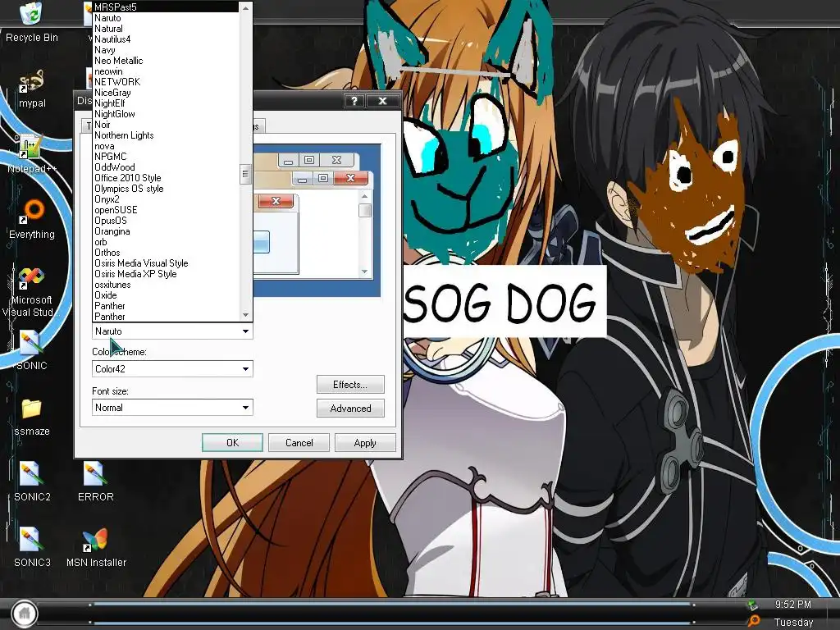Choose the Natural visual style
Screen dimensions: 840x630
tap(166, 29)
